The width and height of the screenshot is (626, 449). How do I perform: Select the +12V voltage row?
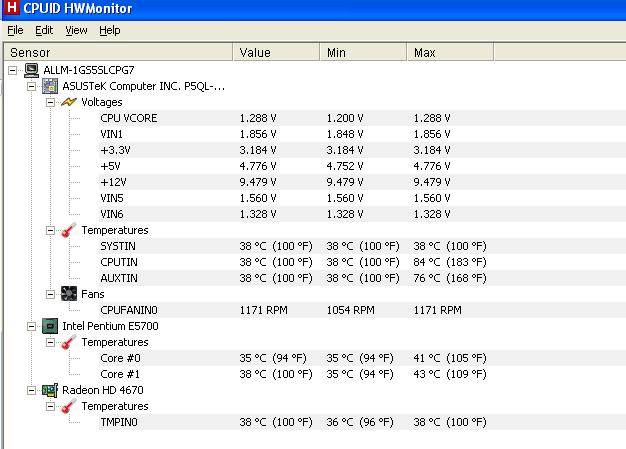[363, 182]
